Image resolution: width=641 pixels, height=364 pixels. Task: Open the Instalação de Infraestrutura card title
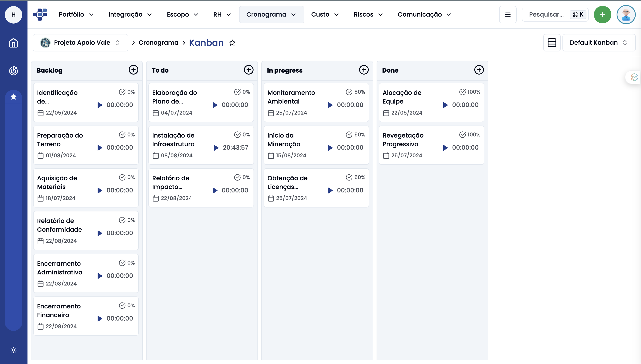[173, 140]
